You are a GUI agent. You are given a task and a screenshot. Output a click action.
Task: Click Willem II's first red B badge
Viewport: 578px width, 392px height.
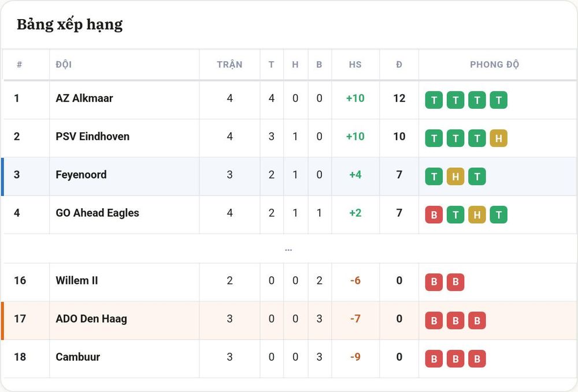[434, 282]
